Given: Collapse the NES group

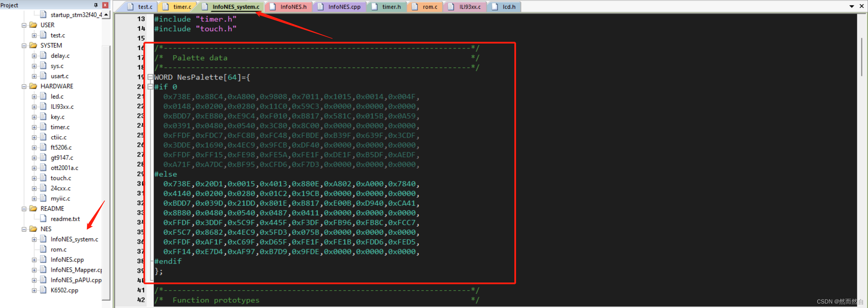Looking at the screenshot, I should (x=24, y=229).
